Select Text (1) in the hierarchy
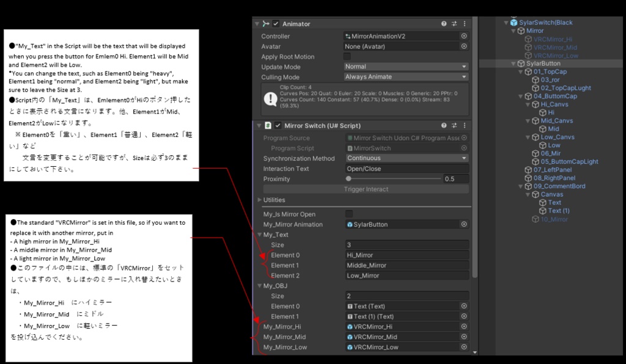Screen dimensions: 626x364 (x=559, y=211)
